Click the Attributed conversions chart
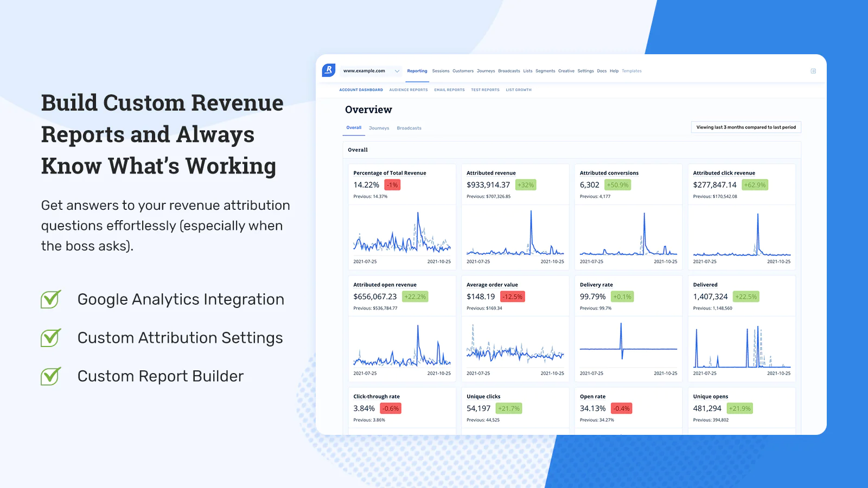This screenshot has width=868, height=488. [628, 233]
